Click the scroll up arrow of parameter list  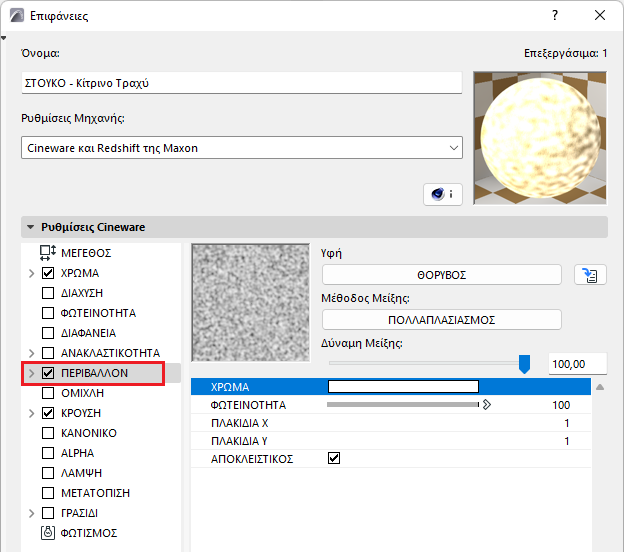pyautogui.click(x=600, y=387)
